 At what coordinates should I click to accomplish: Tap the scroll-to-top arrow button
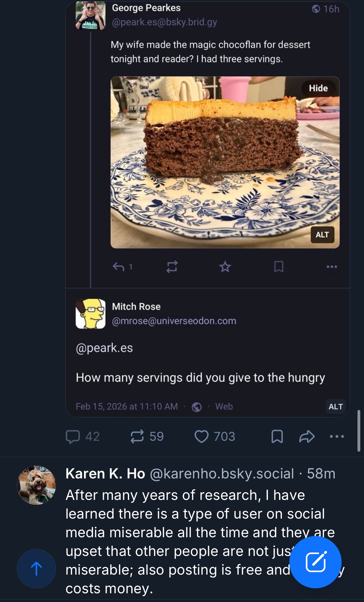point(36,568)
